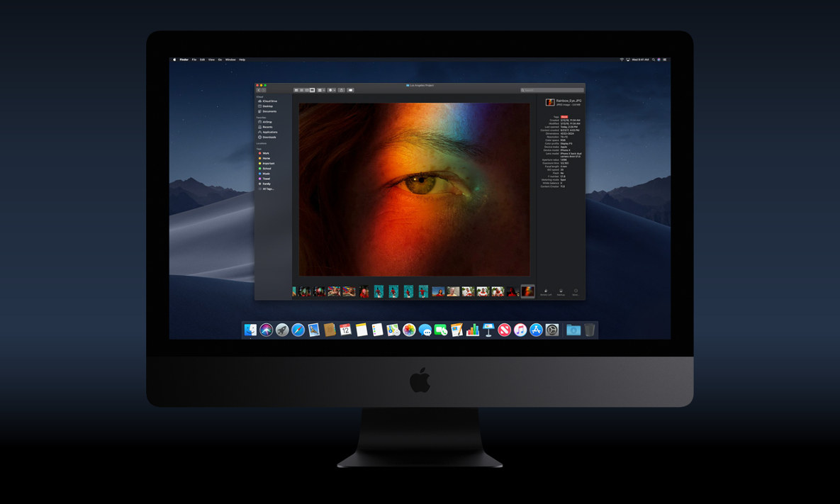Click the red Work tag in info panel
This screenshot has height=504, width=840.
564,117
